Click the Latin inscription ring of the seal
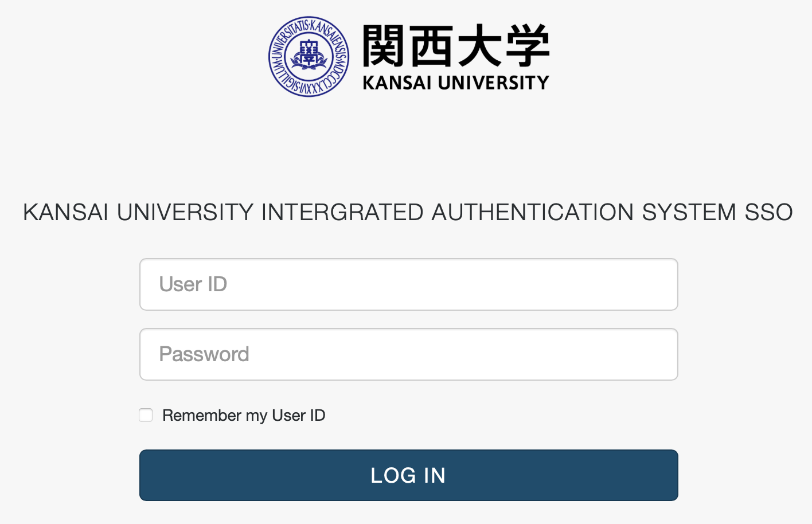Image resolution: width=812 pixels, height=524 pixels. [x=309, y=25]
